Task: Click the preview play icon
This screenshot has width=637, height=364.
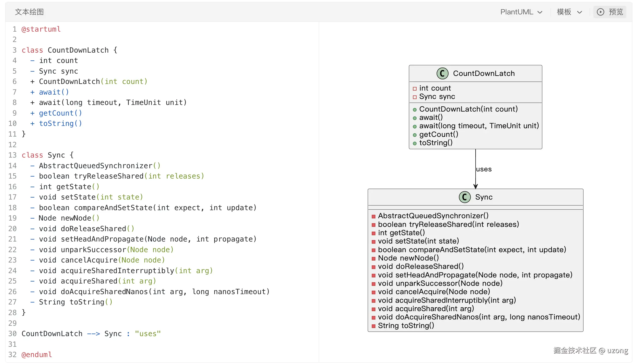Action: pos(600,12)
